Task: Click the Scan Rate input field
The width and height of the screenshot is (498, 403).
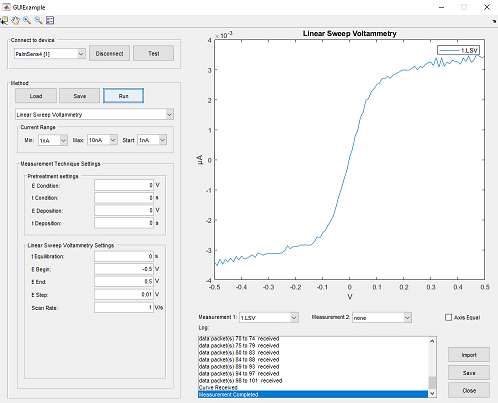Action: (124, 307)
